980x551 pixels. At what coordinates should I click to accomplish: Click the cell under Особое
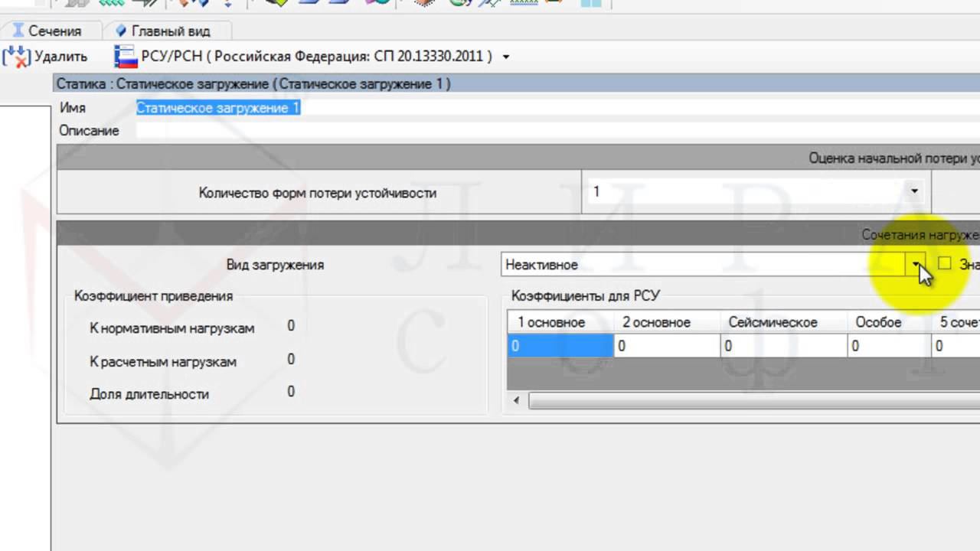click(x=889, y=346)
